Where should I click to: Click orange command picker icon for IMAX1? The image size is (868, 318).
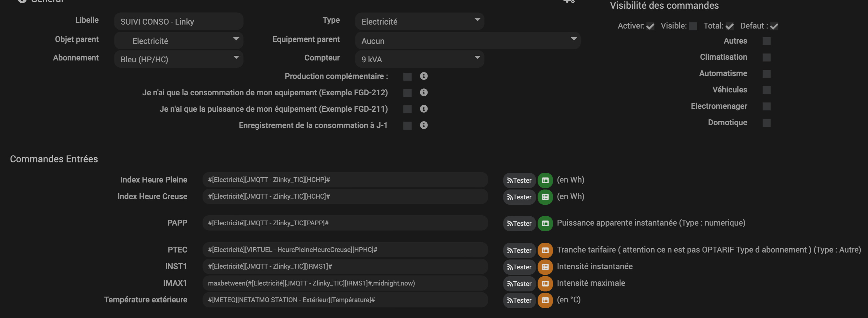click(545, 284)
